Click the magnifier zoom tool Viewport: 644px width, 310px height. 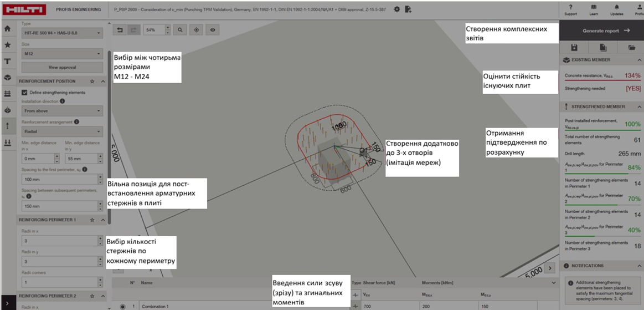[x=180, y=29]
